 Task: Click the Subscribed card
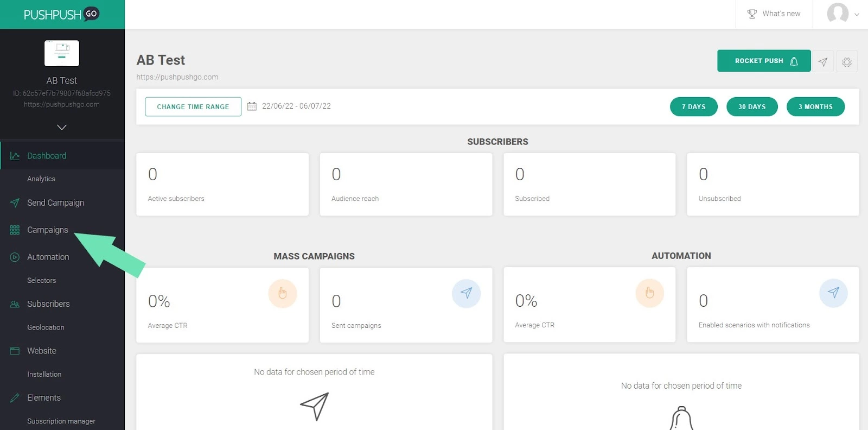[x=590, y=185]
